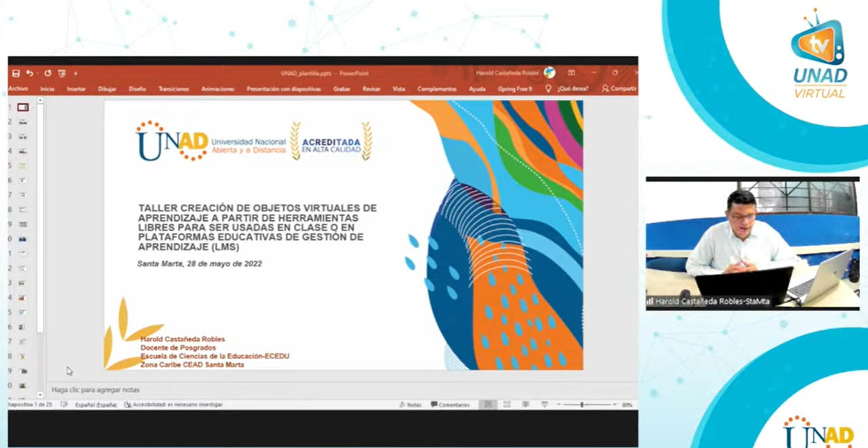Click the zoom in plus button
868x448 pixels.
coord(614,404)
